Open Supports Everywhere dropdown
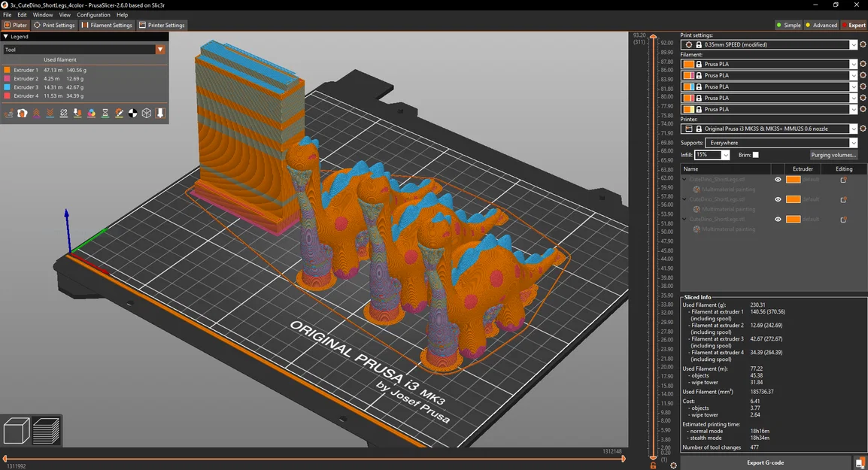 coord(853,143)
